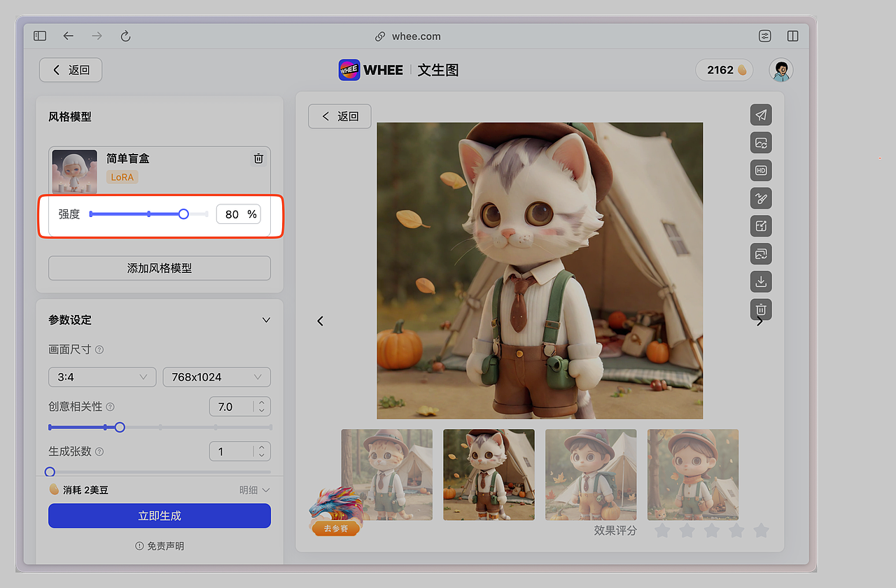Screen dimensions: 896x588
Task: Click the 简单盲盒 model name
Action: click(x=128, y=158)
